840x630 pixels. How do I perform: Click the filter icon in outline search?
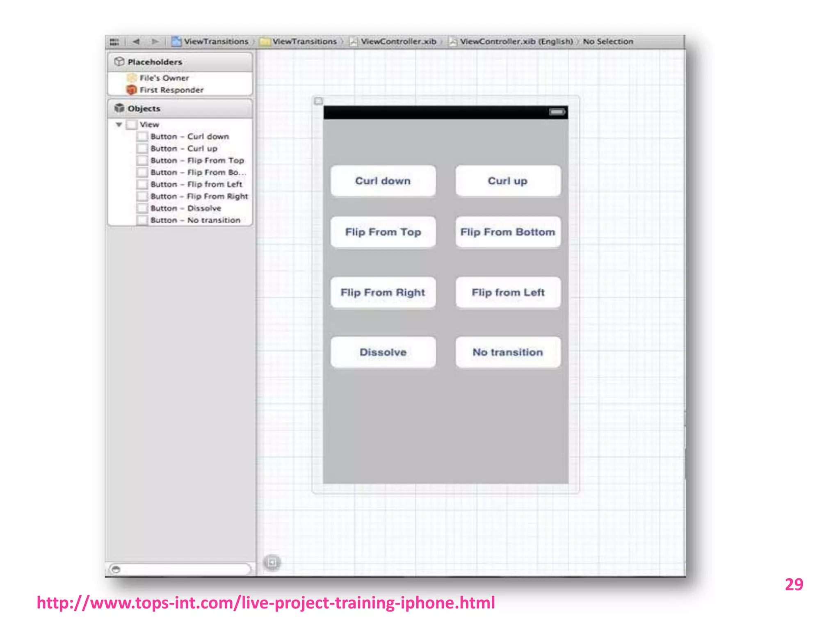(x=116, y=569)
